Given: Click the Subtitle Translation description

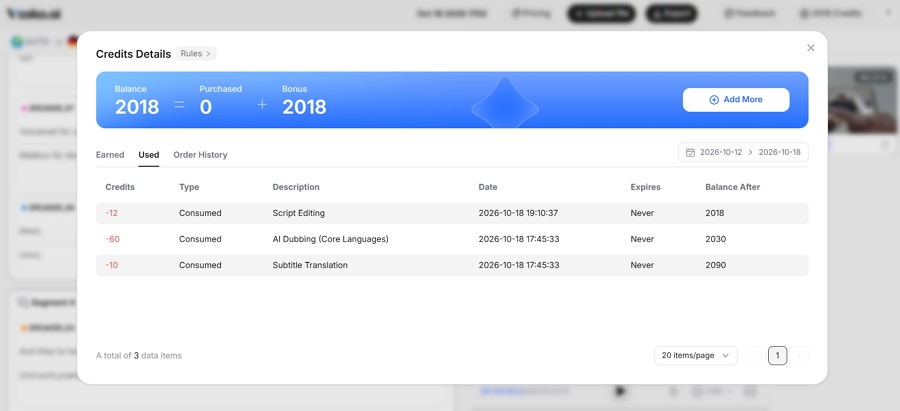Looking at the screenshot, I should click(310, 266).
